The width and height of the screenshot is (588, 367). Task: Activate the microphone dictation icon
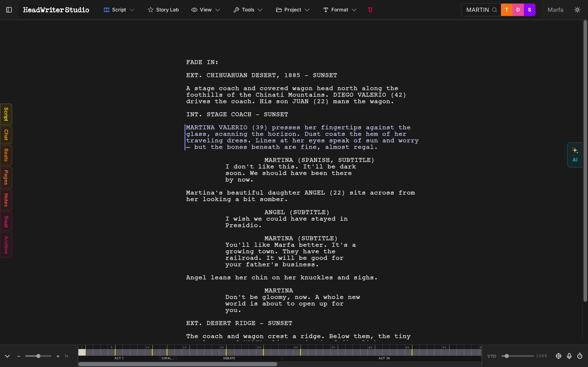coord(569,356)
